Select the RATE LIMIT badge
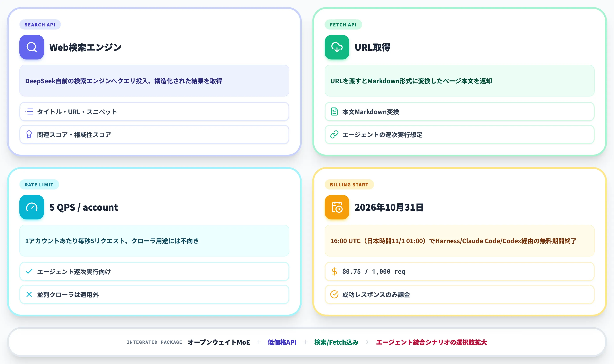Viewport: 614px width, 364px height. click(39, 184)
